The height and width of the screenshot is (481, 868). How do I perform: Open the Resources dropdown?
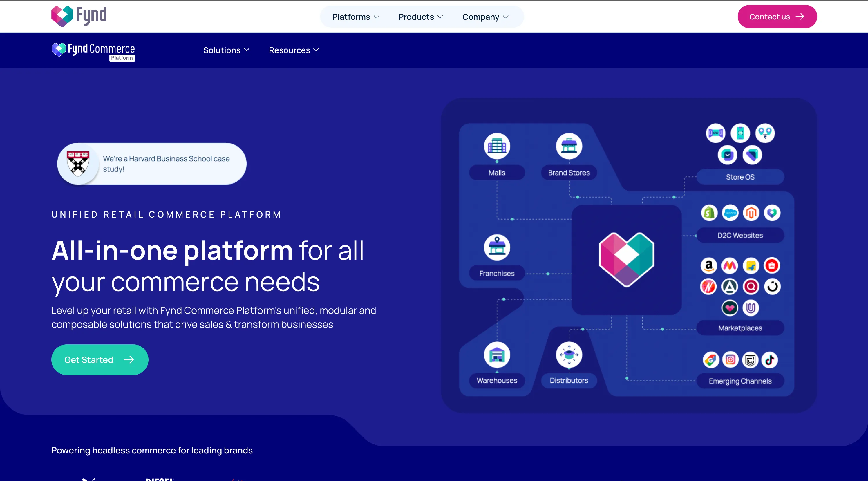[x=294, y=50]
